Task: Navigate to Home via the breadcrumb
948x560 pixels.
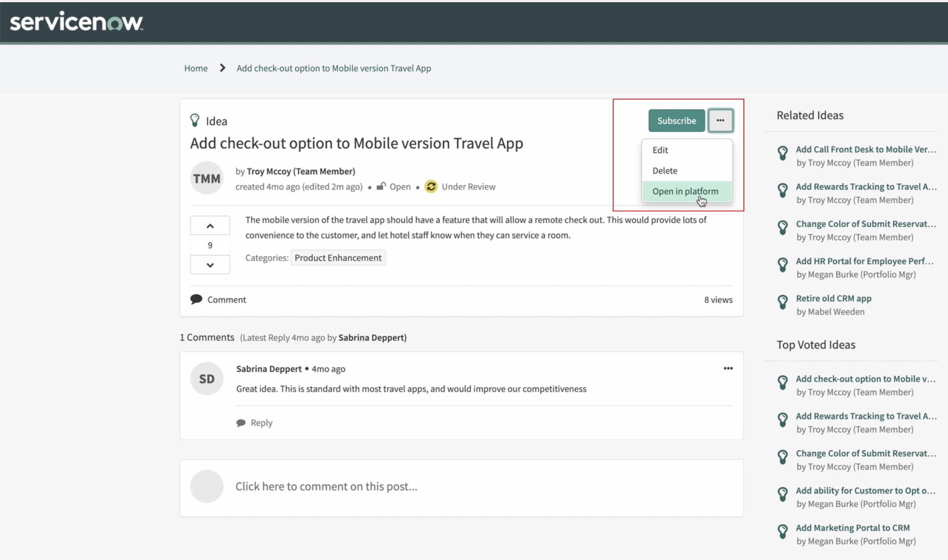Action: click(x=196, y=68)
